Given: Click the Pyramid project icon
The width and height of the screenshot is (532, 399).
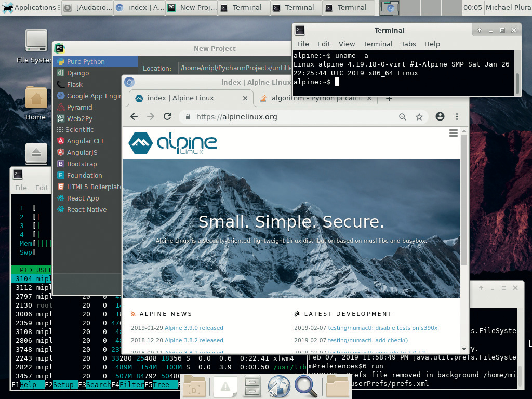Looking at the screenshot, I should (61, 107).
